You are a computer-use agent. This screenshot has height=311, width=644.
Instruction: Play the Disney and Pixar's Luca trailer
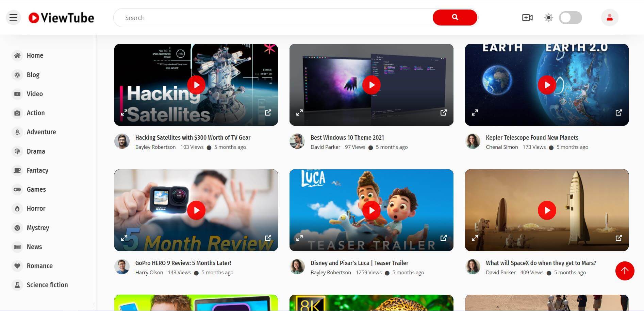point(371,210)
